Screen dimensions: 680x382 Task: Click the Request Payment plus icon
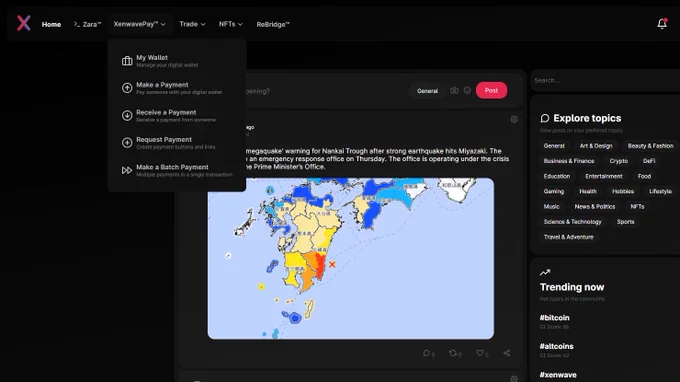127,143
